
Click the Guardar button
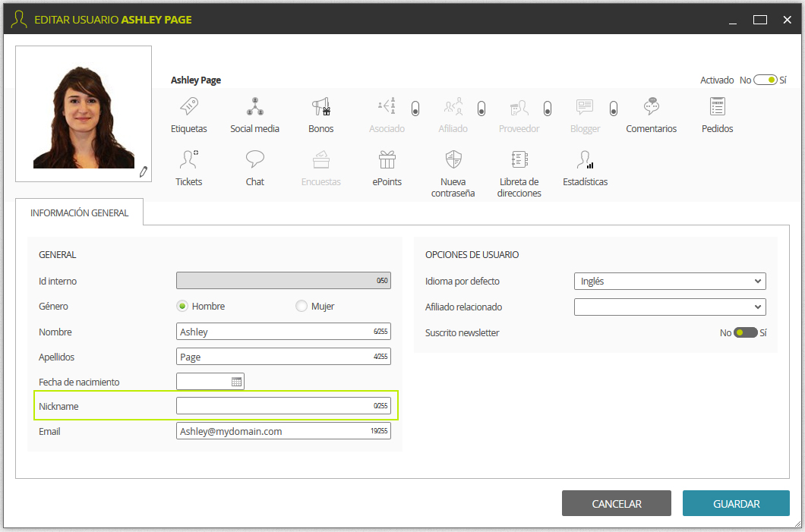736,503
